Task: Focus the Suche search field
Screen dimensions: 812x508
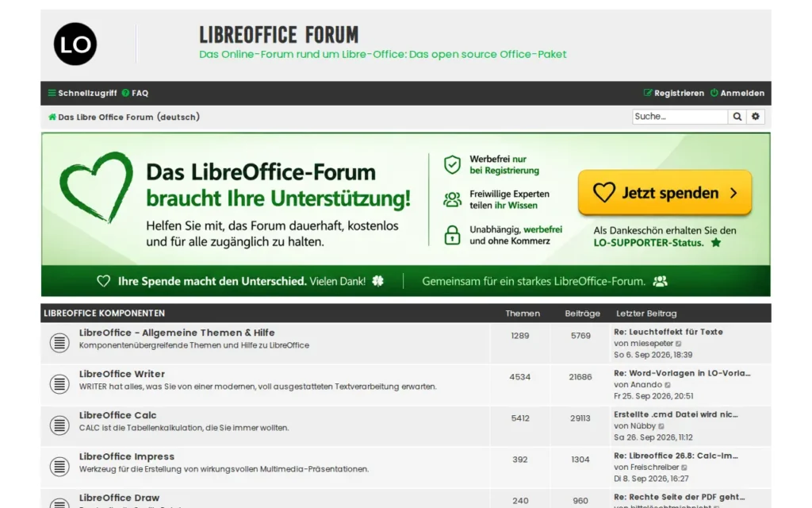Action: [680, 117]
